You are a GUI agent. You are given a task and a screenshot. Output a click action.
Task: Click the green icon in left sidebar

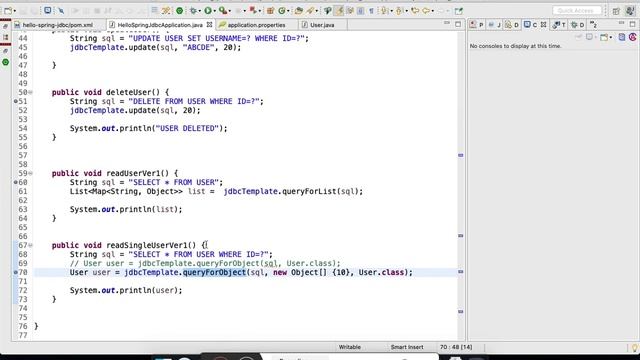coord(5,62)
